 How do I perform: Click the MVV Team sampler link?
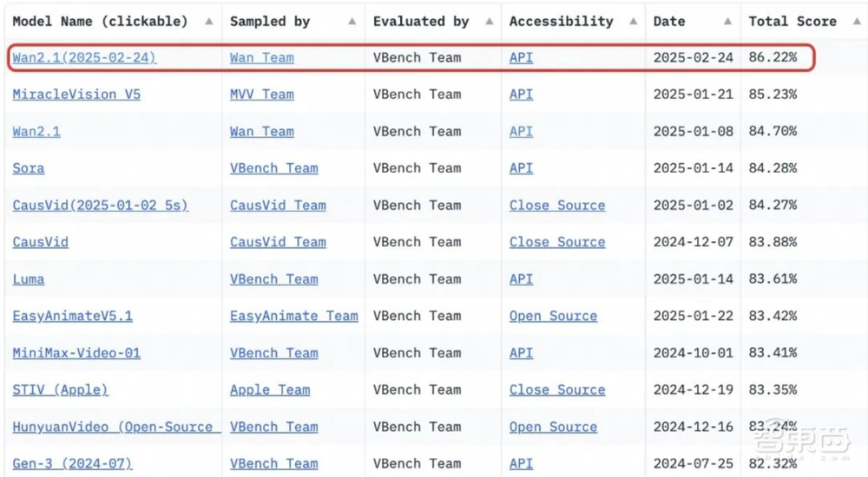coord(262,95)
